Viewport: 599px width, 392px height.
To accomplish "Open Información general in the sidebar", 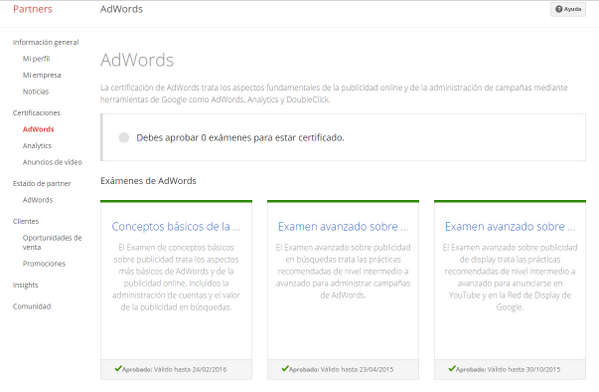I will coord(46,42).
